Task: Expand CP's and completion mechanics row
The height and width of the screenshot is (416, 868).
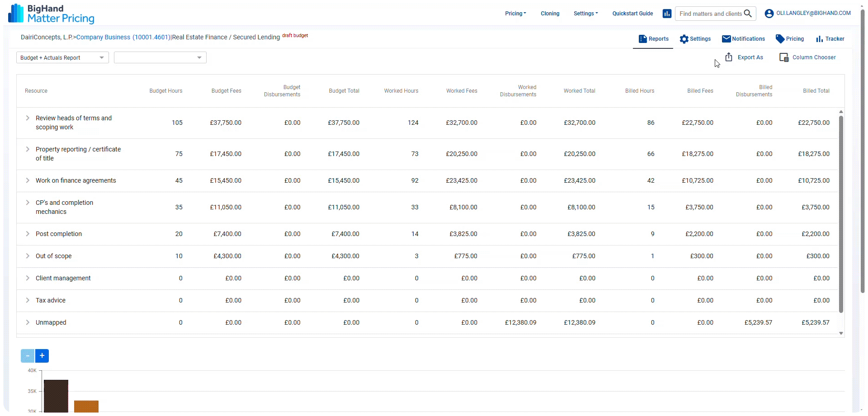Action: [28, 203]
